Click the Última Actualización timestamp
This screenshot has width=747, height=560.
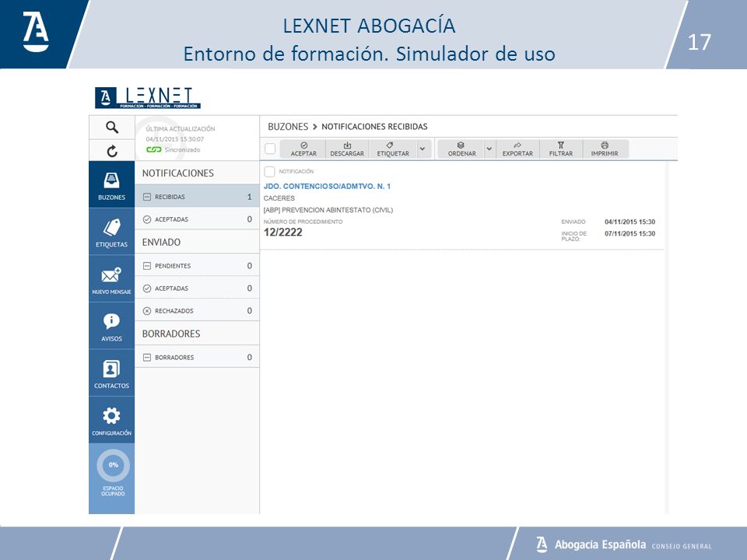point(175,139)
